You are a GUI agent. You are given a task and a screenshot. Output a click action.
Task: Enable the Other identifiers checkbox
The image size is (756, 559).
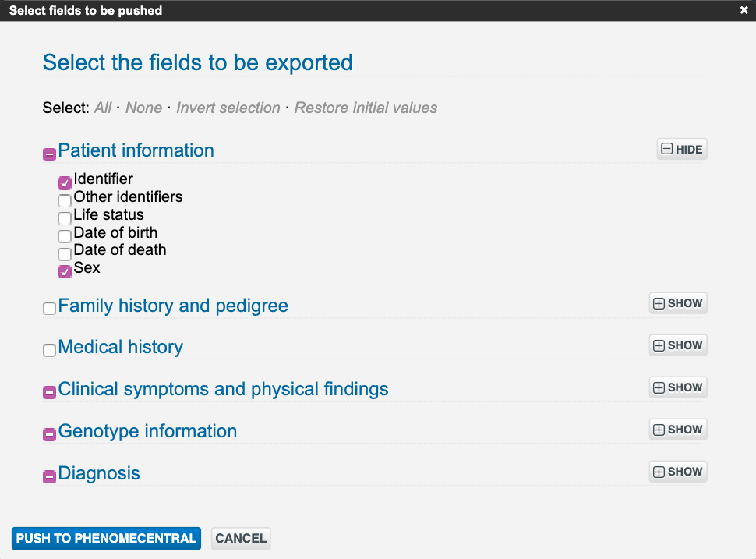[65, 200]
